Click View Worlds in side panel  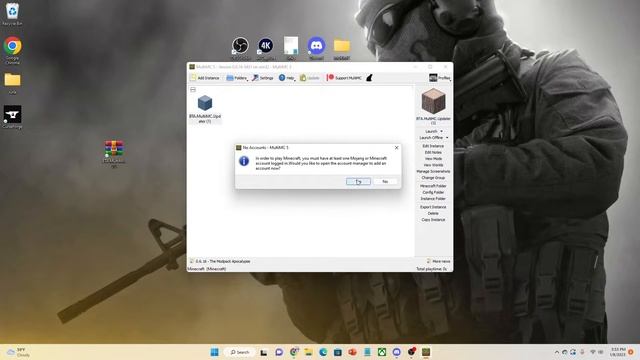coord(433,165)
